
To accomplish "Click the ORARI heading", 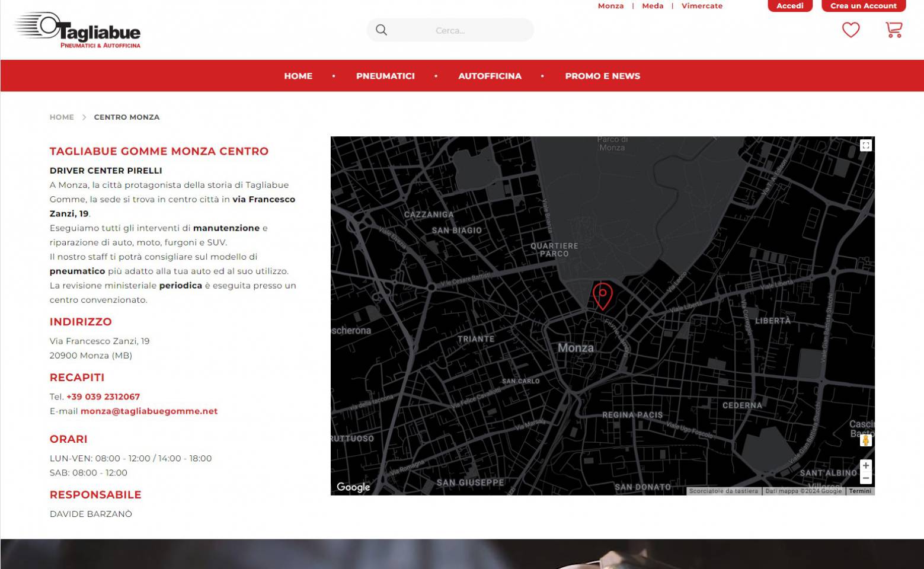I will [69, 439].
